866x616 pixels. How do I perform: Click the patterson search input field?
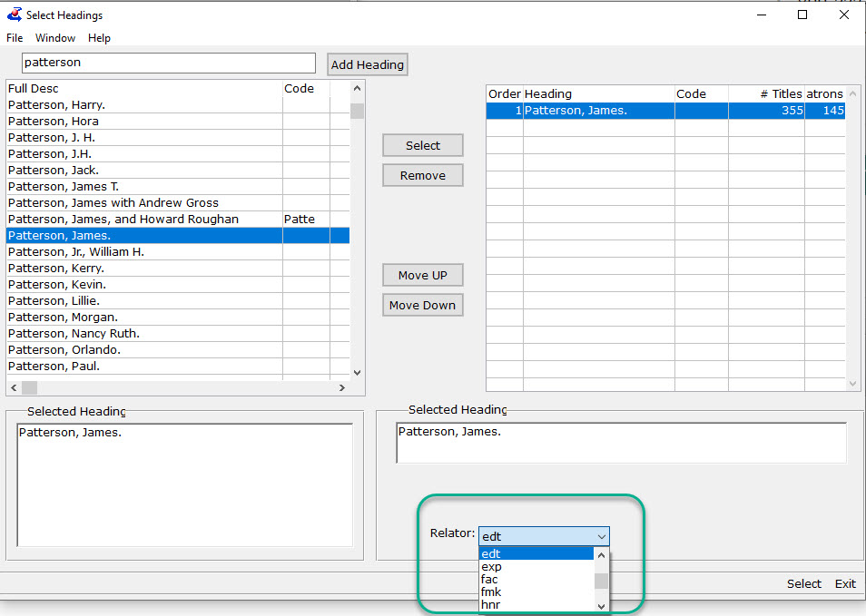tap(168, 63)
